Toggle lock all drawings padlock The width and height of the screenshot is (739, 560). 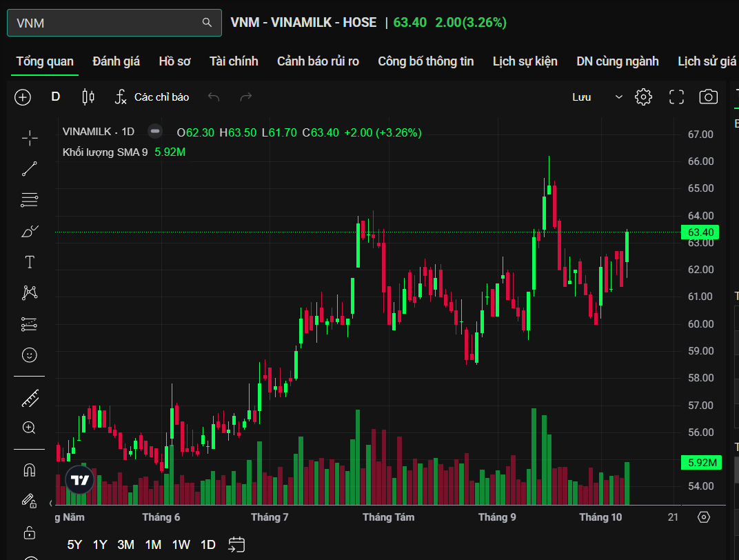click(30, 532)
